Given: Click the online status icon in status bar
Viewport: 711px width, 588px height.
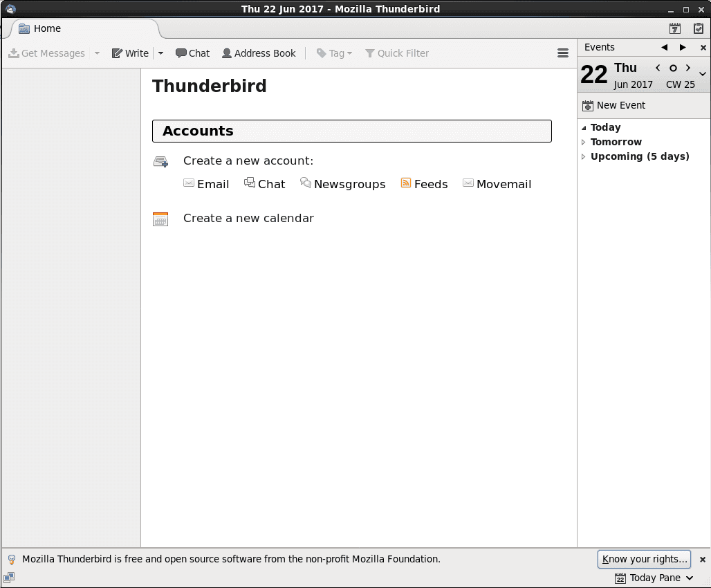Looking at the screenshot, I should (x=9, y=578).
